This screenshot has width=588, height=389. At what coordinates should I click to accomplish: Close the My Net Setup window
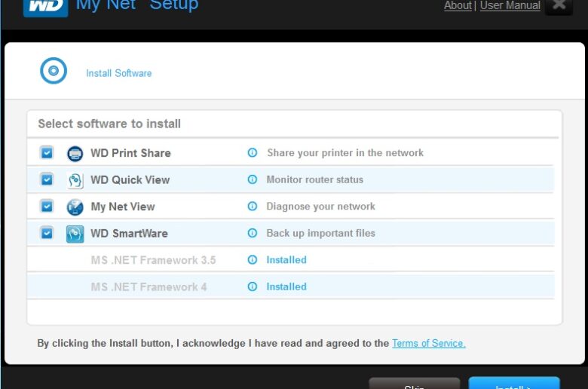coord(559,5)
